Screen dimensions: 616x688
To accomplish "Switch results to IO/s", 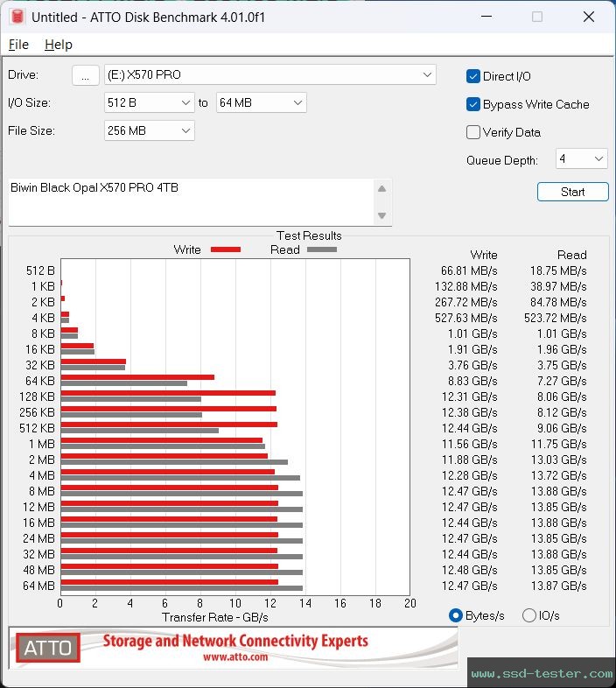I will point(528,615).
